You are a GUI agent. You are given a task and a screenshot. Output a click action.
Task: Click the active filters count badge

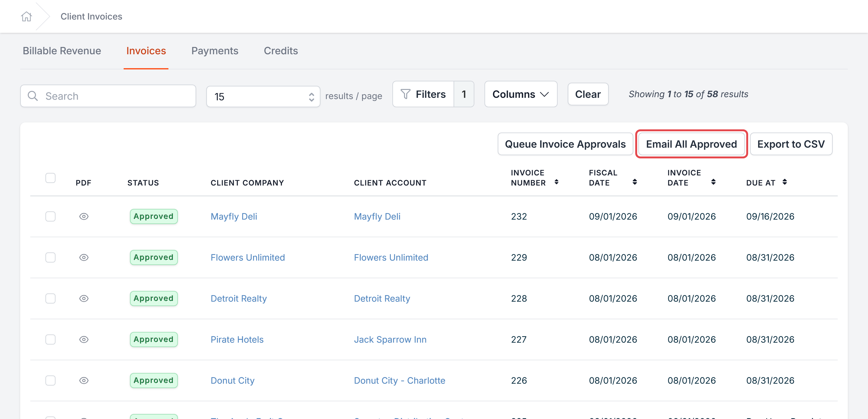click(x=464, y=94)
